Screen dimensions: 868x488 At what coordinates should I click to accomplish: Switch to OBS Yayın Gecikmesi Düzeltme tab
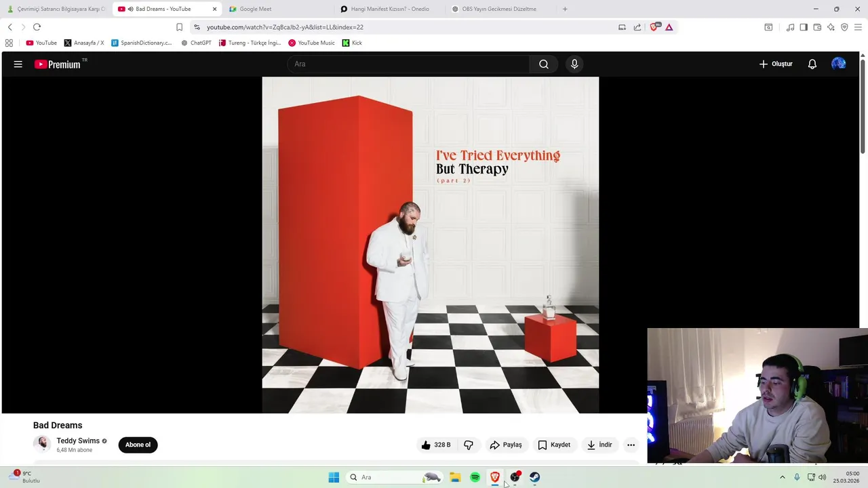(499, 9)
